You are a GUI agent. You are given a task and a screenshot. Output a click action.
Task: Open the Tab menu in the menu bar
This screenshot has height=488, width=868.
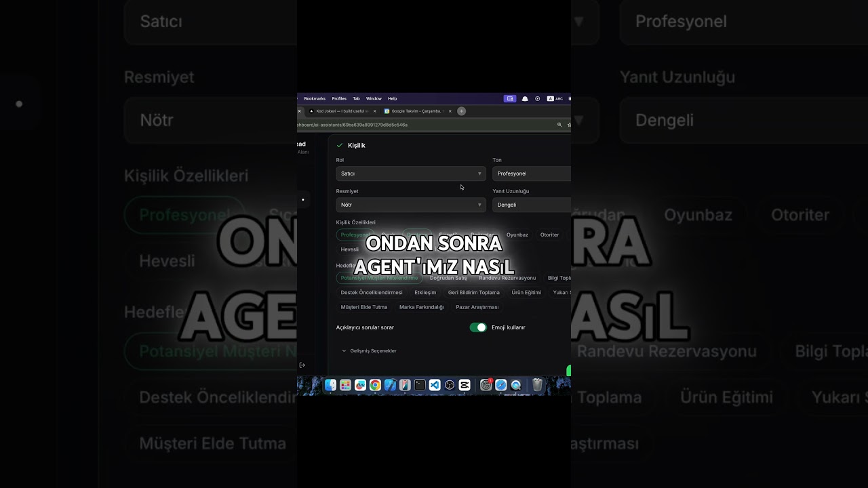(x=356, y=98)
